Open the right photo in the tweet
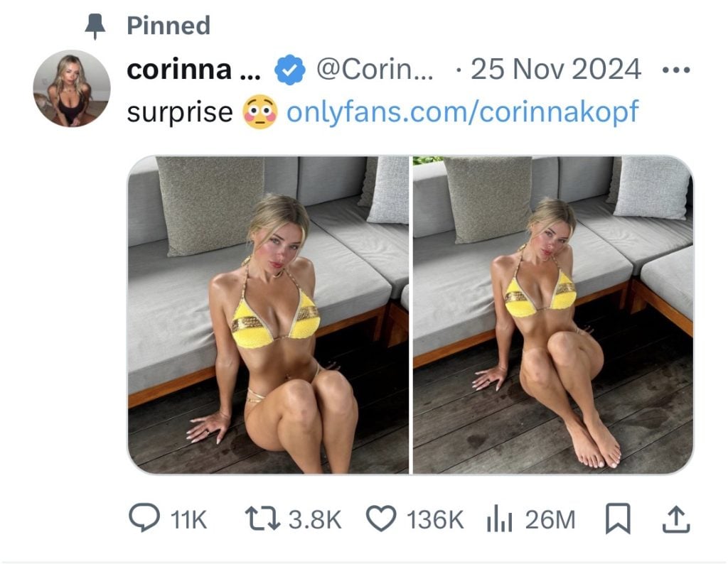The height and width of the screenshot is (564, 728). (x=552, y=315)
